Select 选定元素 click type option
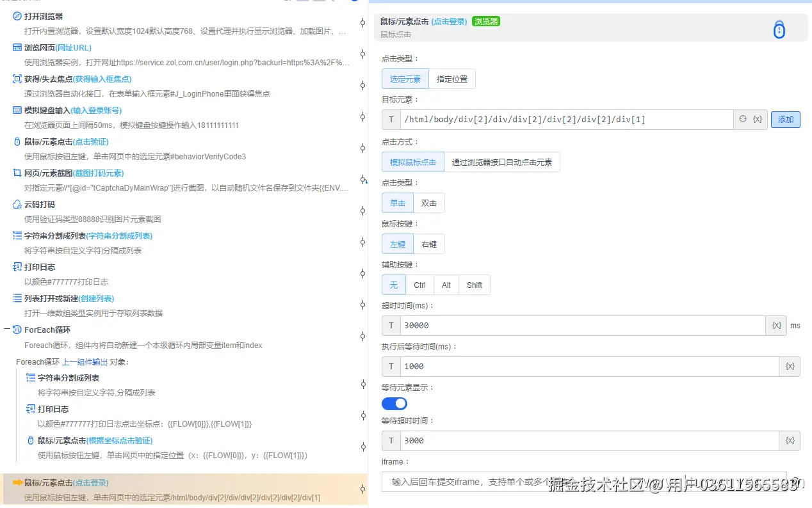 (x=405, y=79)
